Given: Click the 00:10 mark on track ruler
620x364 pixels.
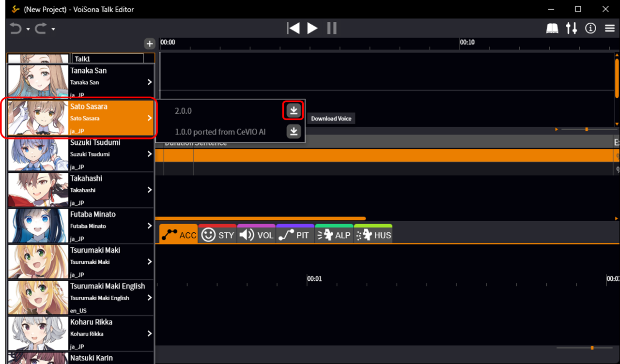Looking at the screenshot, I should point(467,43).
